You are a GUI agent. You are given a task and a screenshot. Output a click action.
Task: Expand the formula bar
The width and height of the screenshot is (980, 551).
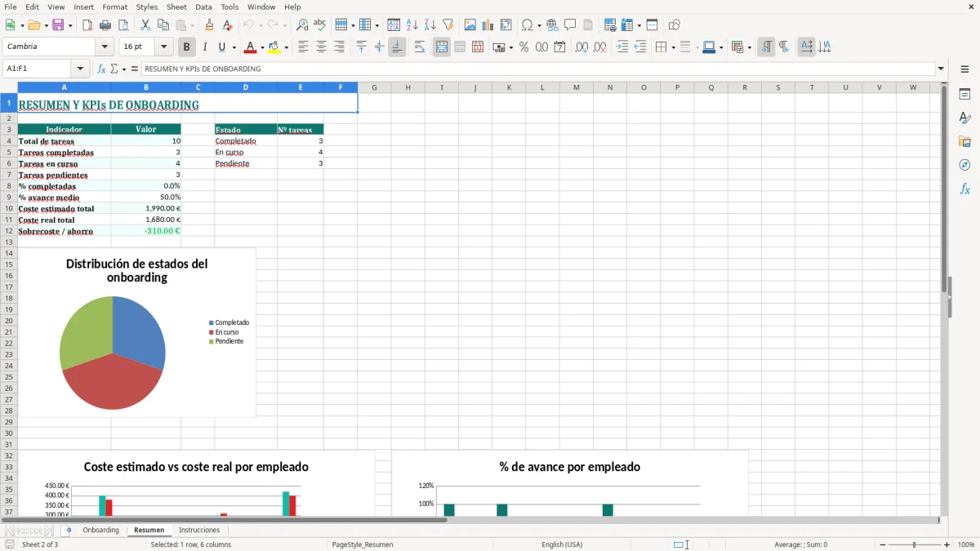(941, 69)
